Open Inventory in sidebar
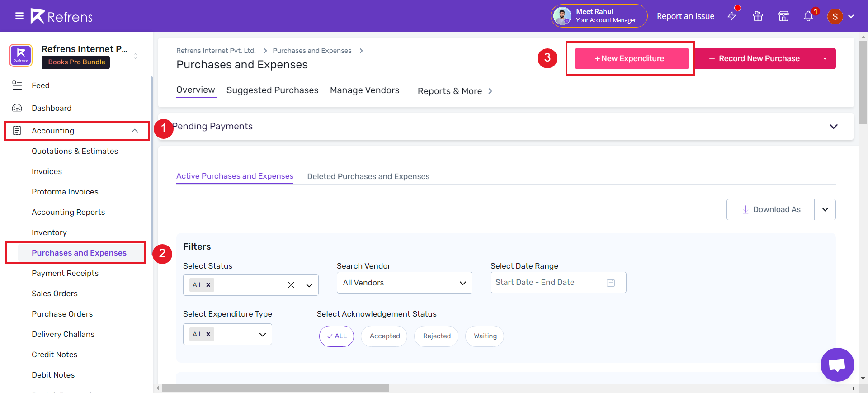Image resolution: width=868 pixels, height=393 pixels. click(49, 232)
